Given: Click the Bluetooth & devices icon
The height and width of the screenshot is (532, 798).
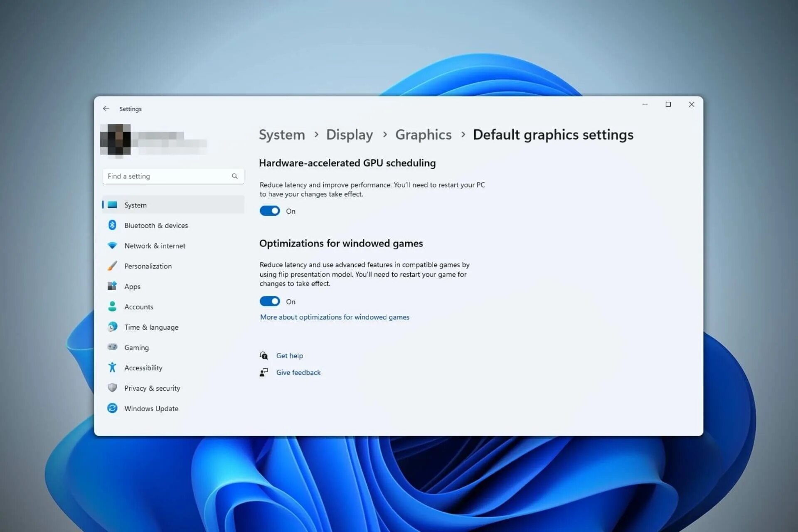Looking at the screenshot, I should (x=112, y=225).
